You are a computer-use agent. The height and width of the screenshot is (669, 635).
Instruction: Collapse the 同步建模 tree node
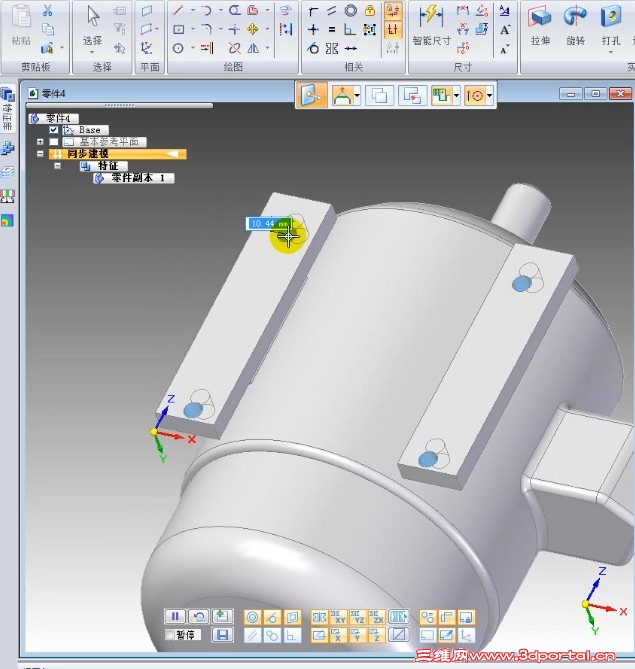tap(40, 154)
